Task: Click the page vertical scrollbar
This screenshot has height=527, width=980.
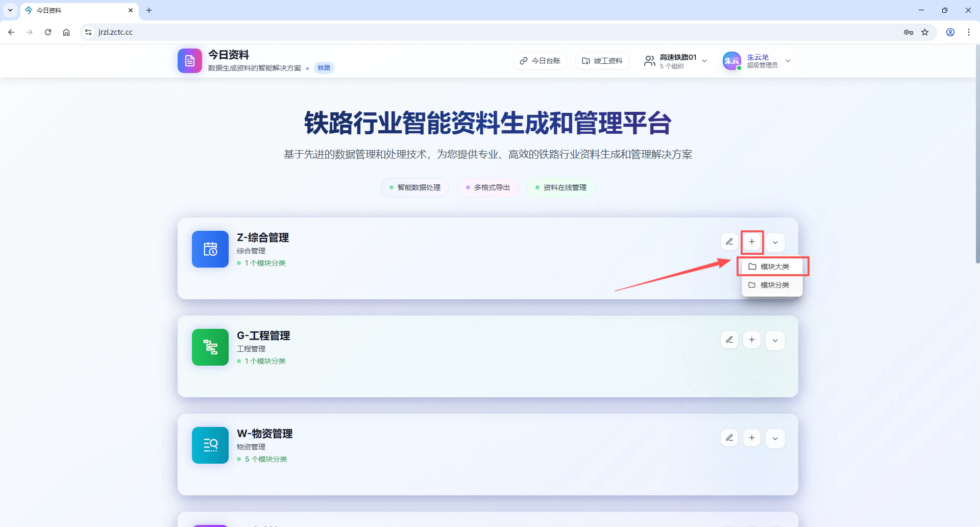Action: point(977,153)
